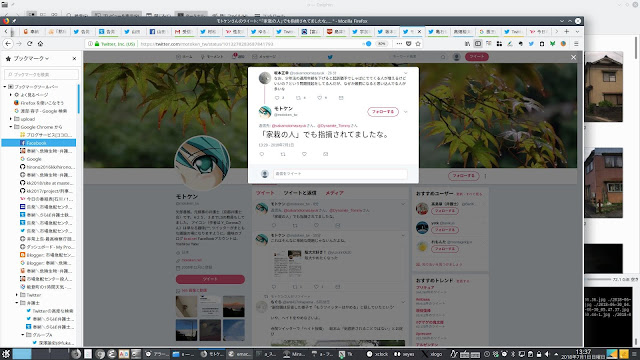Close the active Twitter tab
The width and height of the screenshot is (640, 360).
(419, 31)
